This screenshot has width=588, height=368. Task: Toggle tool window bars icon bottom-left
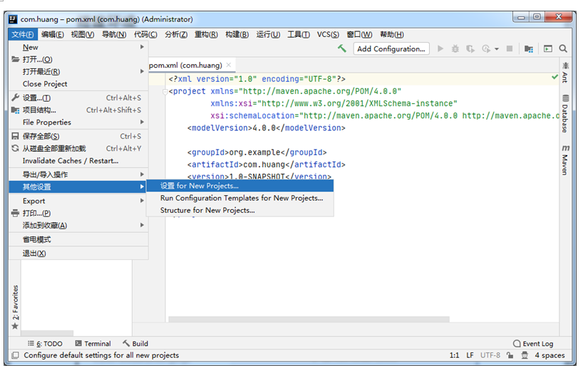(15, 355)
